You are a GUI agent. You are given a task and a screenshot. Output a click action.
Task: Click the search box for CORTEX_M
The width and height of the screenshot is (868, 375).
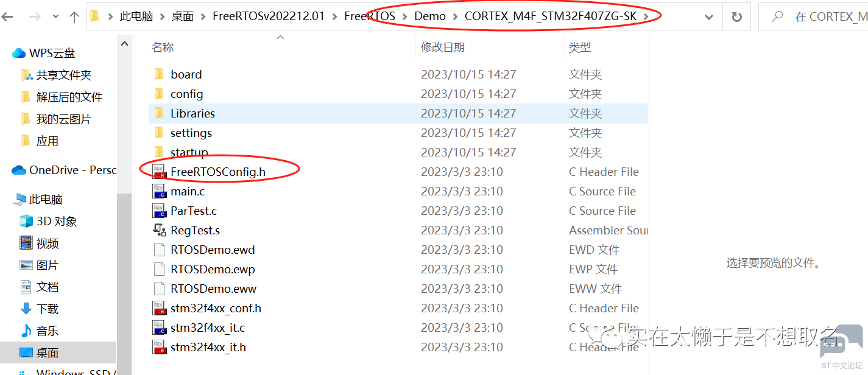813,17
